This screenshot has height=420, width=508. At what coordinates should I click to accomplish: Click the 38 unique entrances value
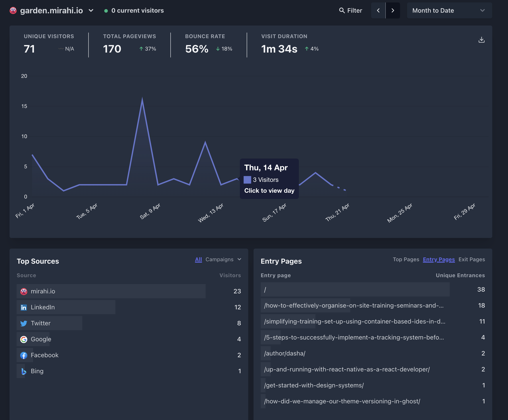(481, 290)
